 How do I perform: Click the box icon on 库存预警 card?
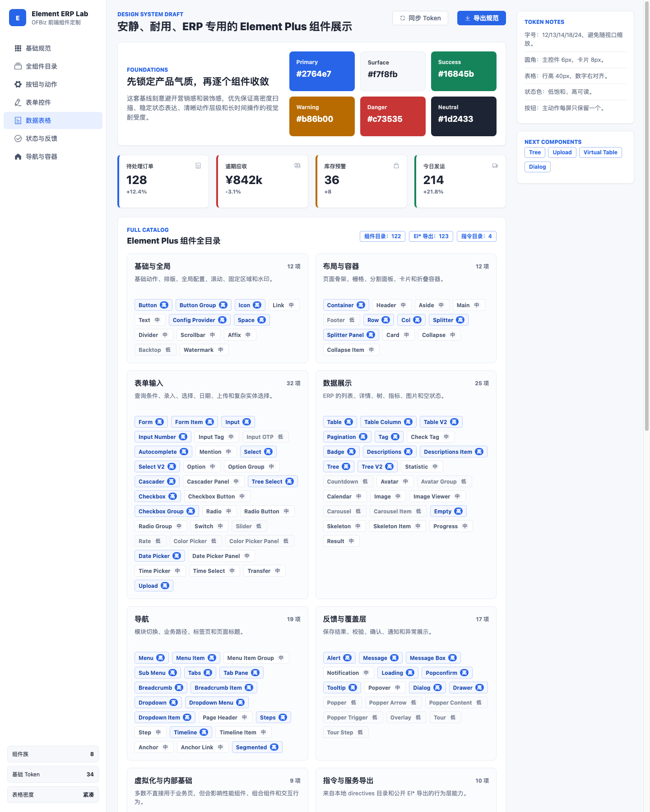pyautogui.click(x=396, y=166)
